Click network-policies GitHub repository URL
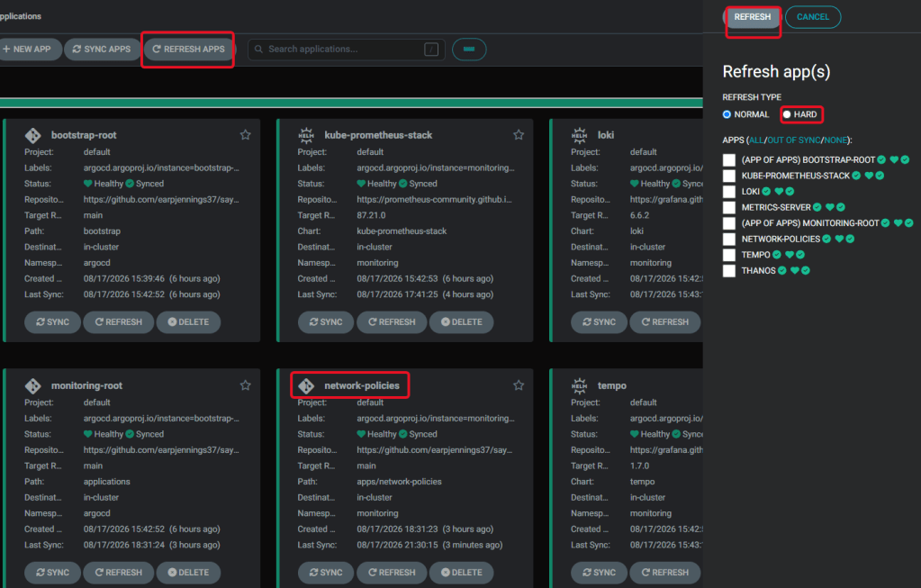This screenshot has height=588, width=921. pos(434,450)
